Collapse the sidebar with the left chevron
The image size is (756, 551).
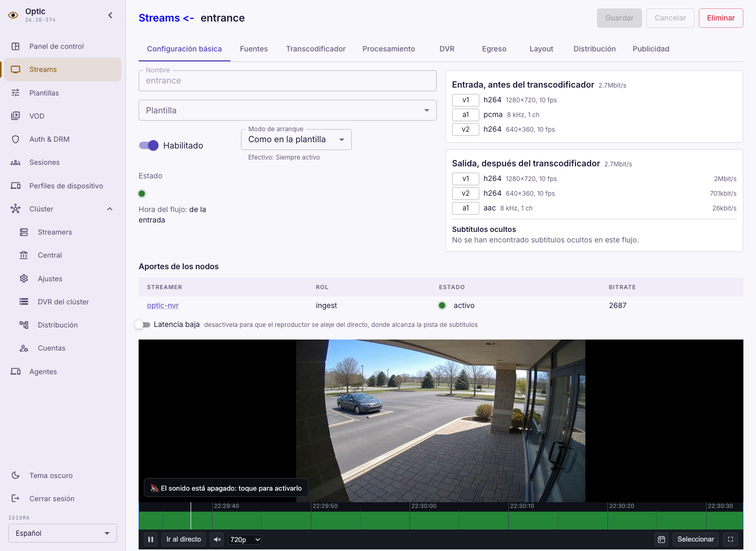[x=110, y=15]
